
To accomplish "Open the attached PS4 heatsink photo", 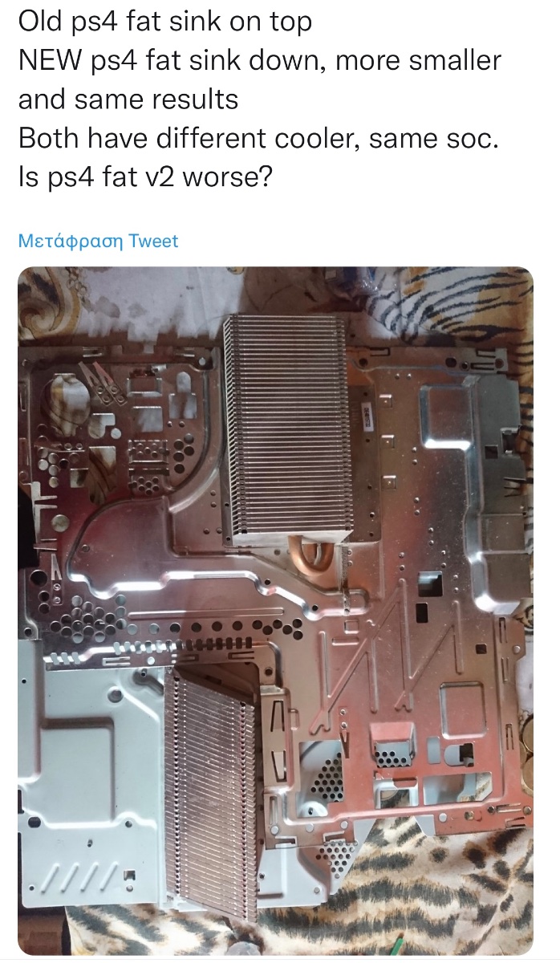I will pos(275,611).
